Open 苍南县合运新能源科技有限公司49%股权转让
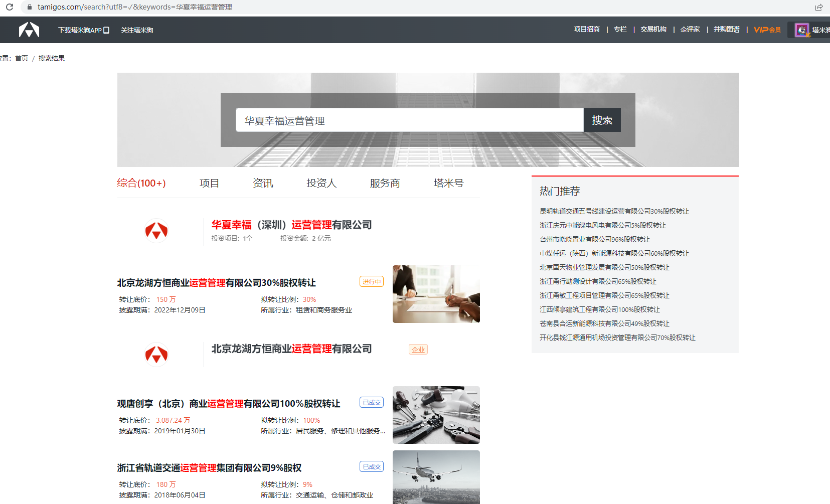Screen dimensions: 830x504 click(605, 323)
